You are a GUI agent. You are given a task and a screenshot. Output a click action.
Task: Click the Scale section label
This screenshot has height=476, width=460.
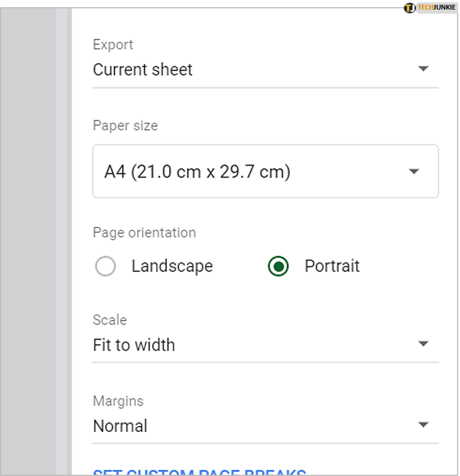(x=110, y=320)
